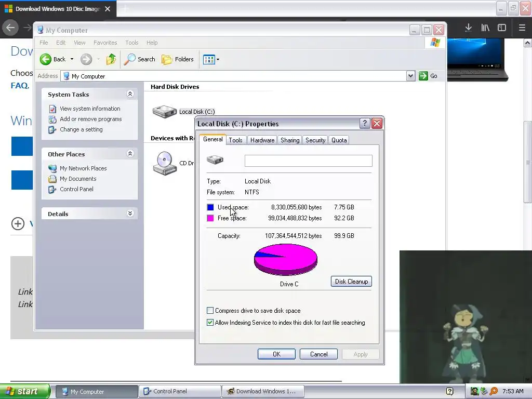Viewport: 532px width, 399px height.
Task: Click the drive label text field
Action: 309,161
